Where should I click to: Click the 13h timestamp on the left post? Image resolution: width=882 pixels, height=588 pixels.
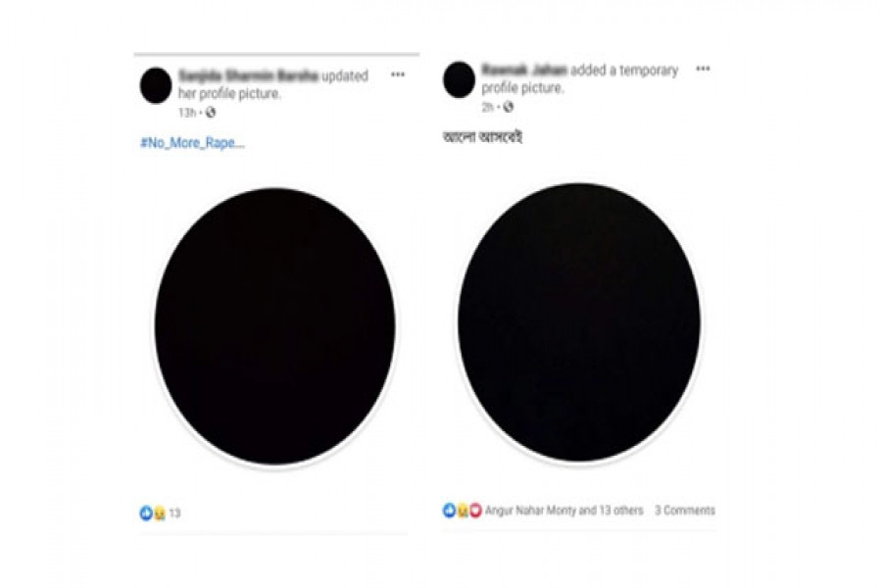coord(187,113)
